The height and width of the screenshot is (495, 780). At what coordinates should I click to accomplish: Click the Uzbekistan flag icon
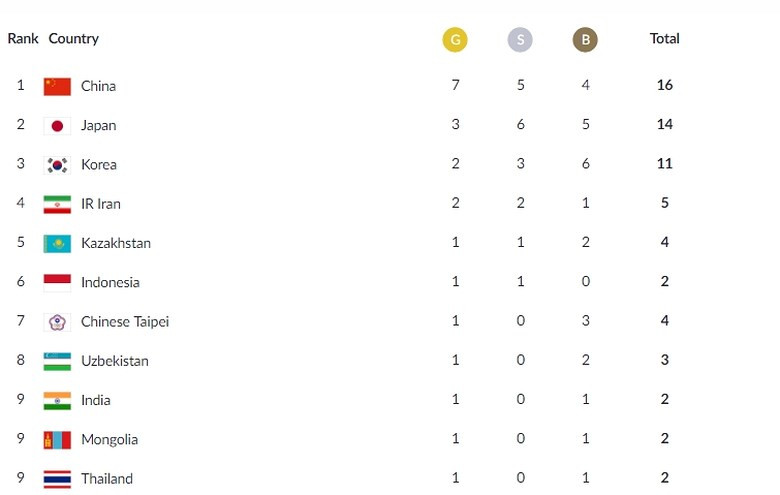point(57,361)
